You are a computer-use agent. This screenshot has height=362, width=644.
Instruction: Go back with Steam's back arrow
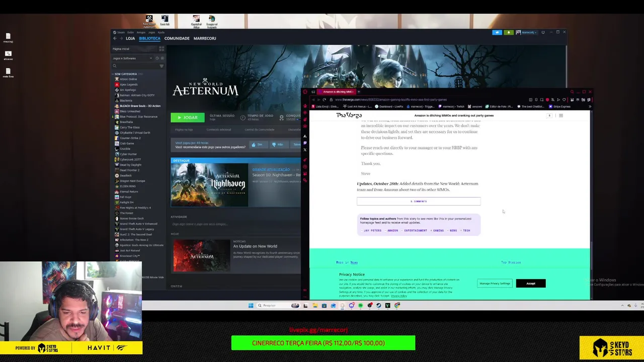click(x=115, y=38)
